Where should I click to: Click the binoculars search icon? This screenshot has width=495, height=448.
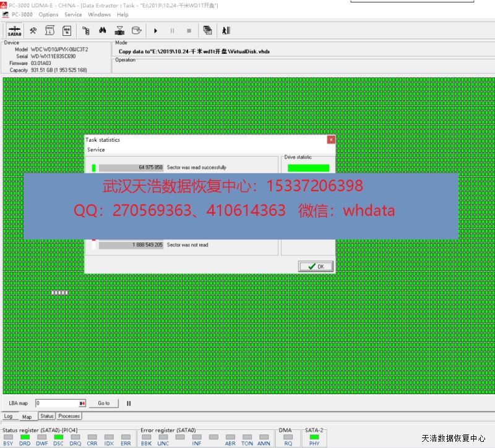[x=103, y=30]
